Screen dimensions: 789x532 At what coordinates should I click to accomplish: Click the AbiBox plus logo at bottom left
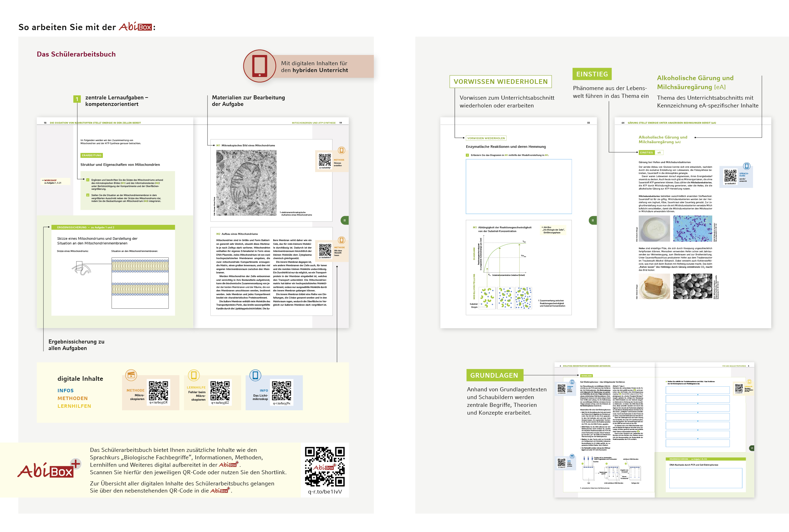pos(49,469)
